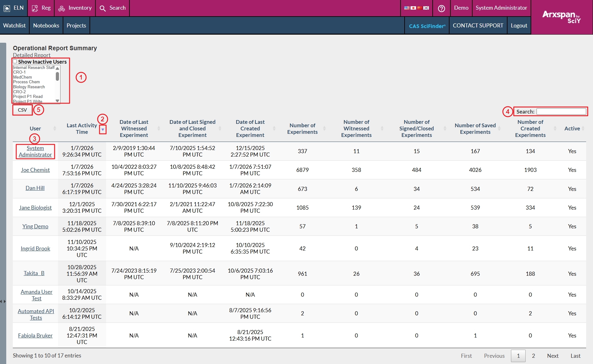Click the side panel collapse arrows

pos(3,301)
